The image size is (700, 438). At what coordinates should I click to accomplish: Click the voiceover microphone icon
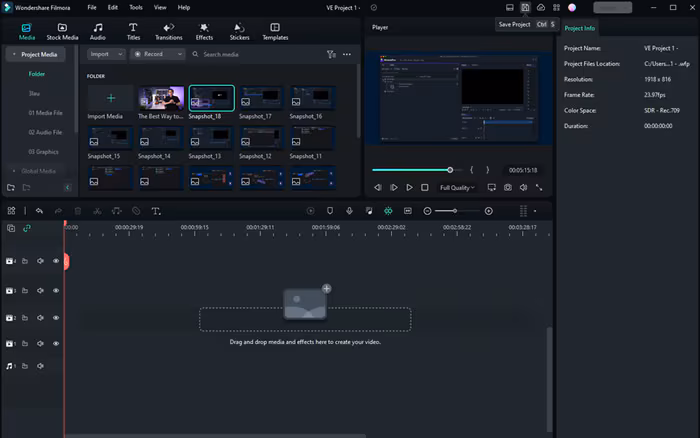tap(349, 211)
